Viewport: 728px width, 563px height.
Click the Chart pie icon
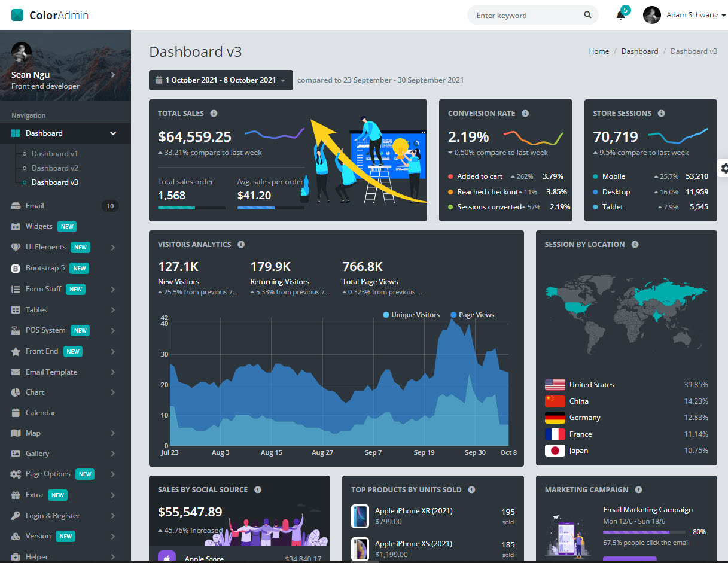pyautogui.click(x=16, y=392)
